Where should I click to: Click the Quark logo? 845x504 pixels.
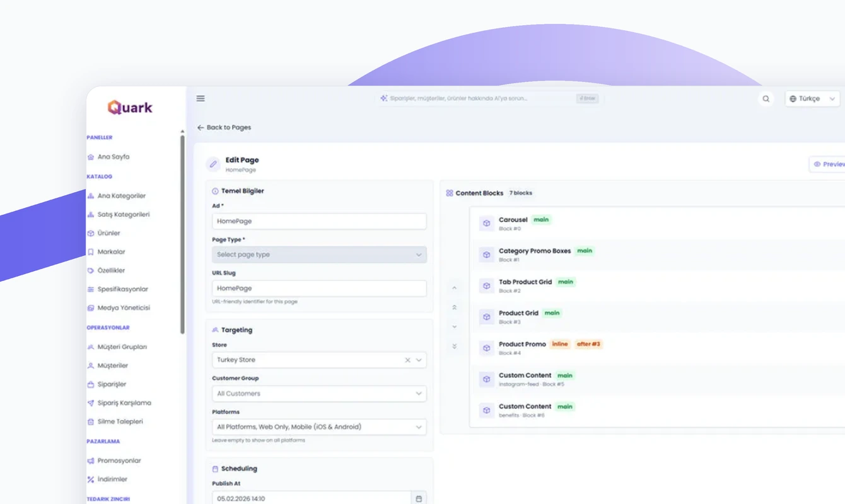[130, 107]
